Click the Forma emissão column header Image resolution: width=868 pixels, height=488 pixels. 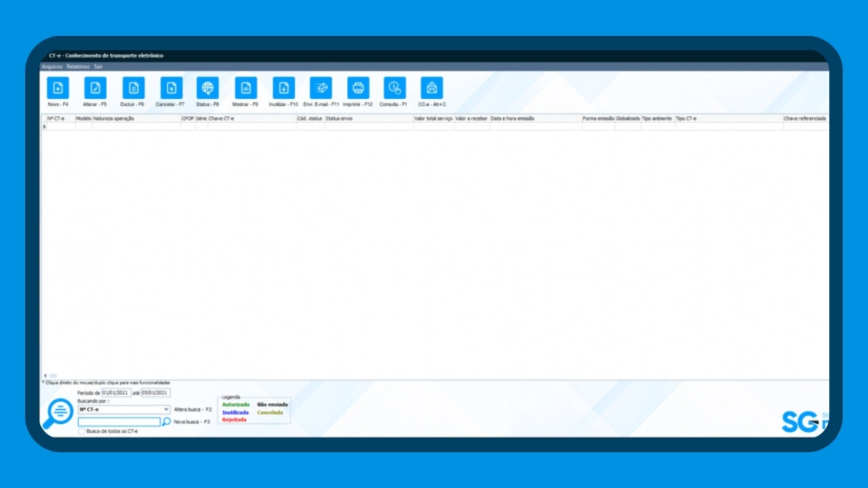pyautogui.click(x=598, y=118)
